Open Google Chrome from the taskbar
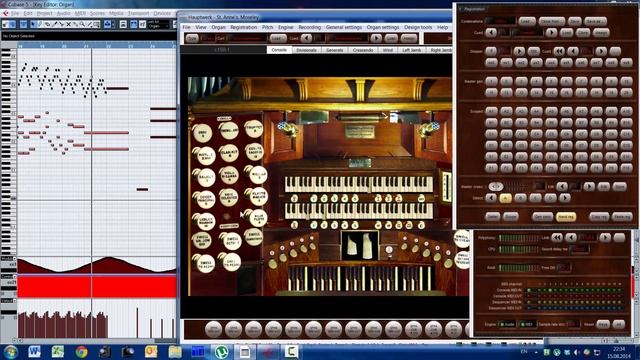 pos(81,351)
